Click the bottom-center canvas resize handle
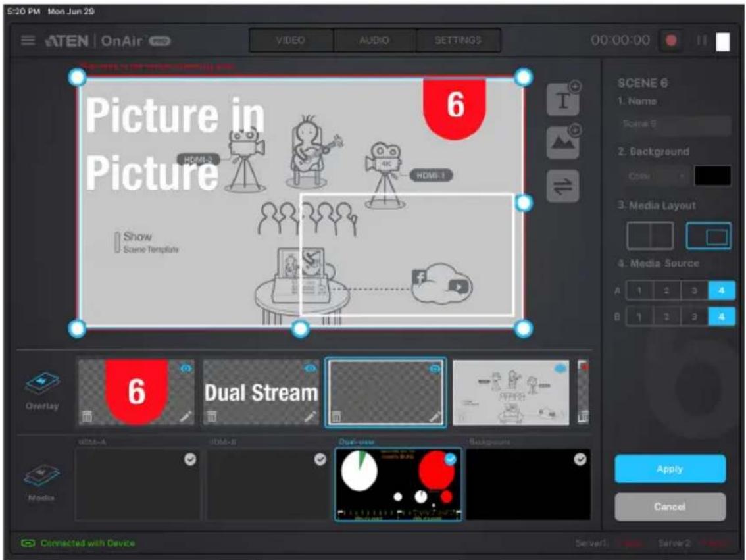 [300, 328]
